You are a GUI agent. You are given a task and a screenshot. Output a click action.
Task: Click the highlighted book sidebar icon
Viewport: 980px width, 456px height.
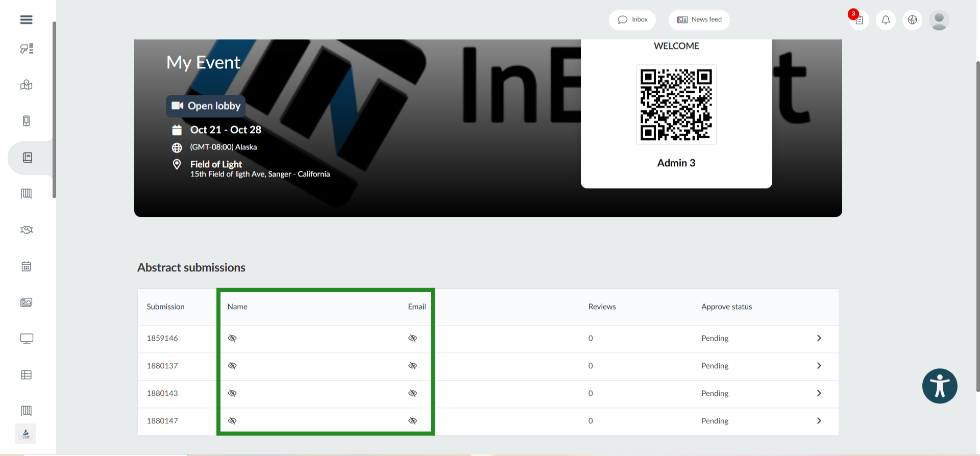coord(28,158)
